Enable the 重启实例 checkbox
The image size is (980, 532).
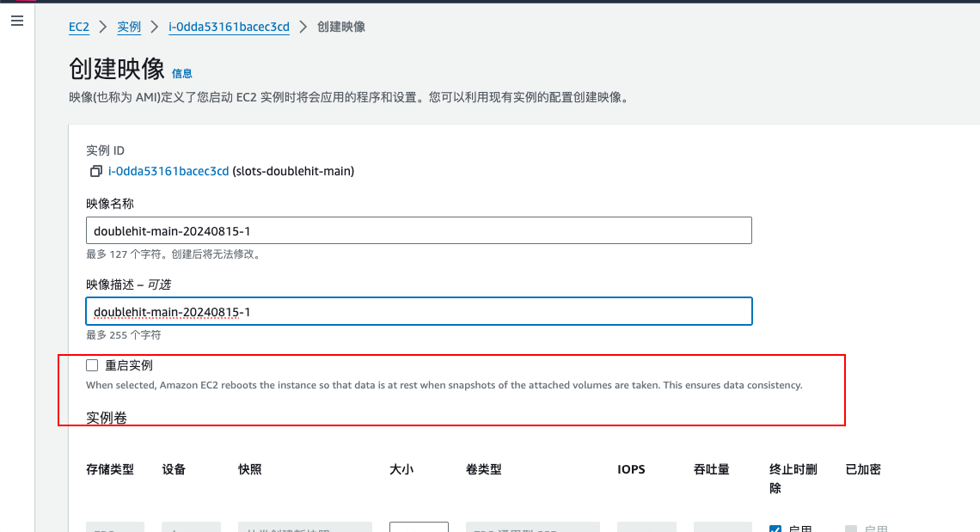[x=93, y=365]
